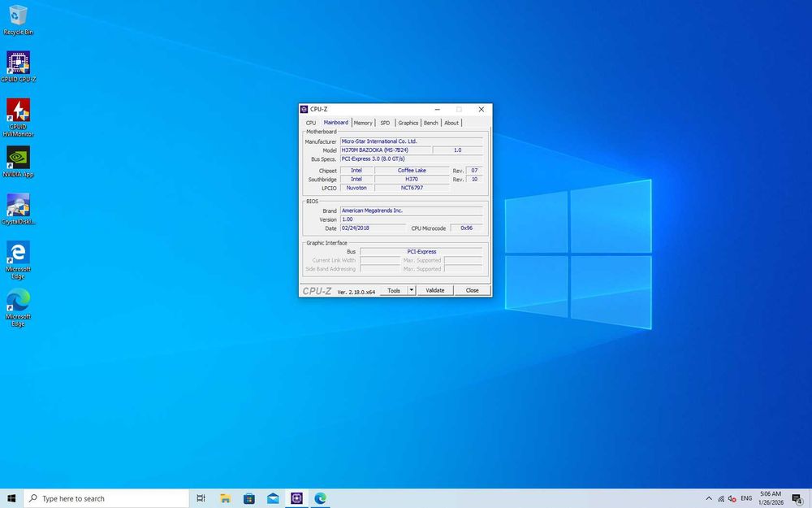Switch to the Graphics tab

[x=408, y=123]
